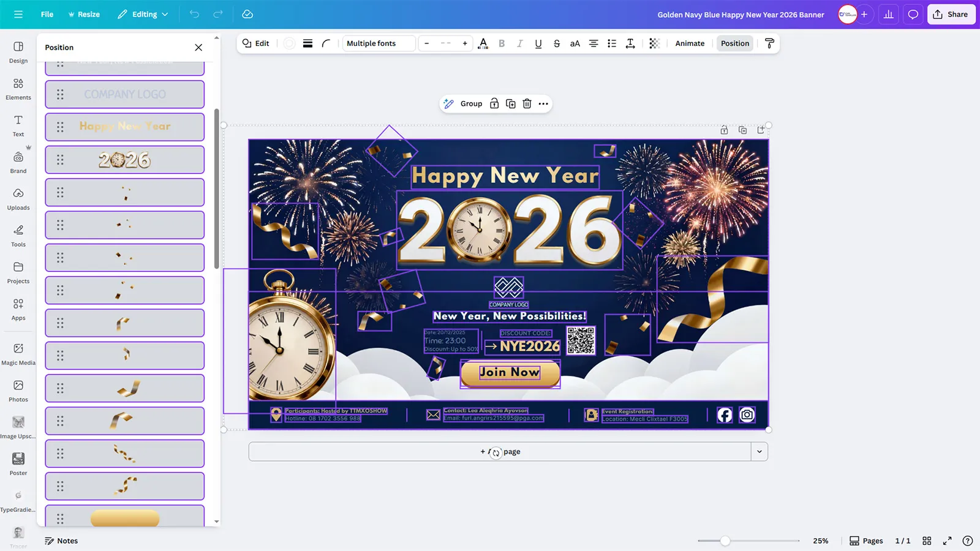This screenshot has width=980, height=551.
Task: Open the Multiple fonts dropdown
Action: (378, 43)
